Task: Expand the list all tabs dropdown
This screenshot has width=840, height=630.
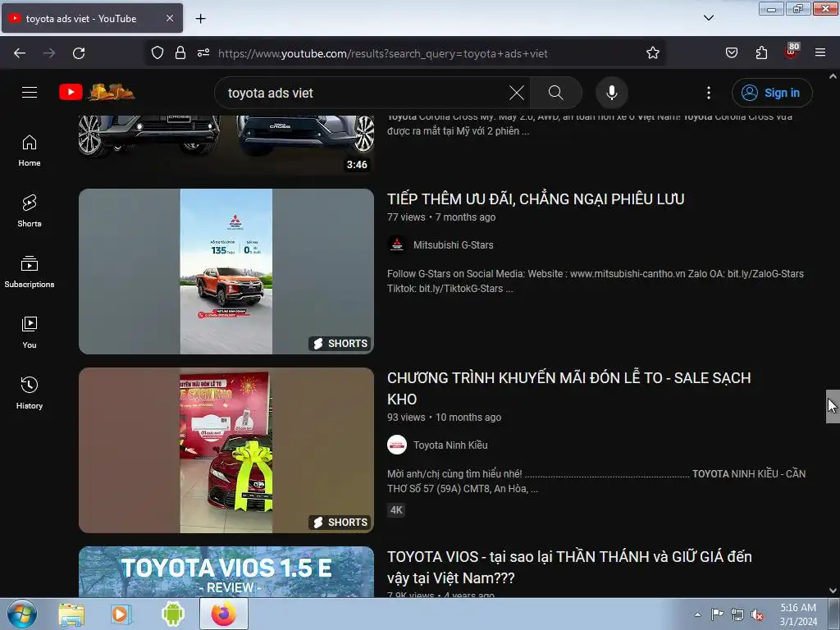Action: pyautogui.click(x=708, y=18)
